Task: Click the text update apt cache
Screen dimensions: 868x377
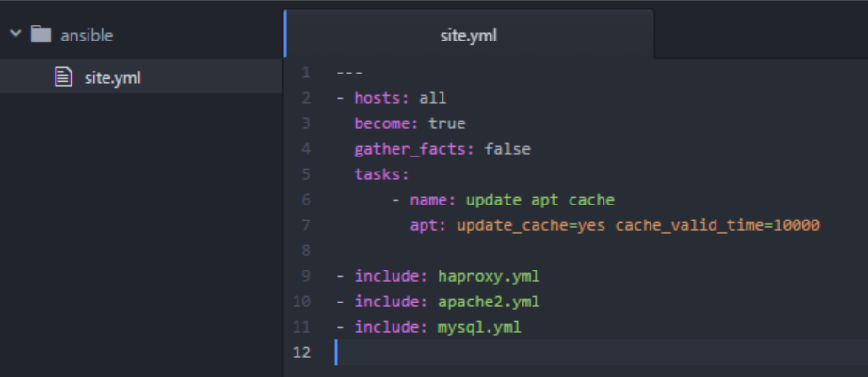Action: point(539,200)
